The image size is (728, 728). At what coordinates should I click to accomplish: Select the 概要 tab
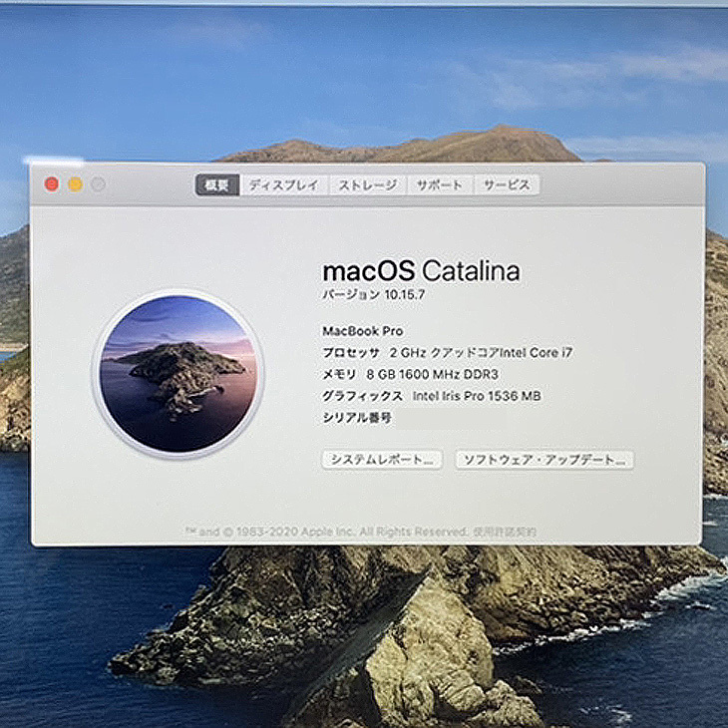point(216,185)
